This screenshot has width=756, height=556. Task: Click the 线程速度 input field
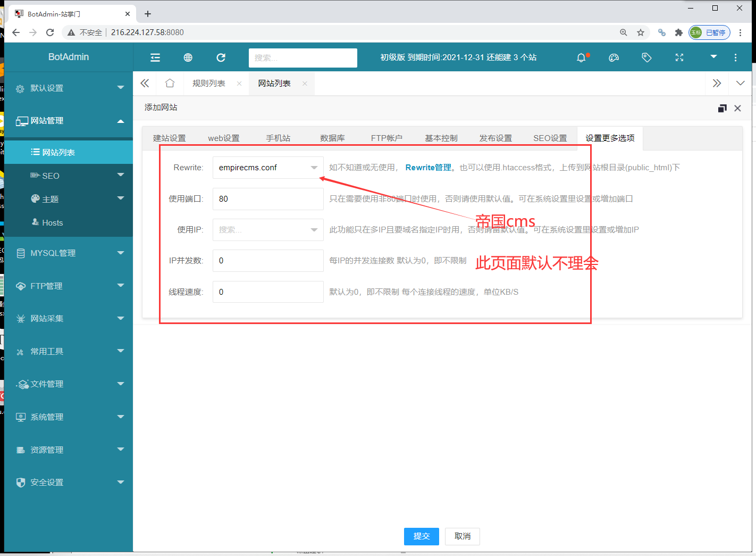[268, 292]
